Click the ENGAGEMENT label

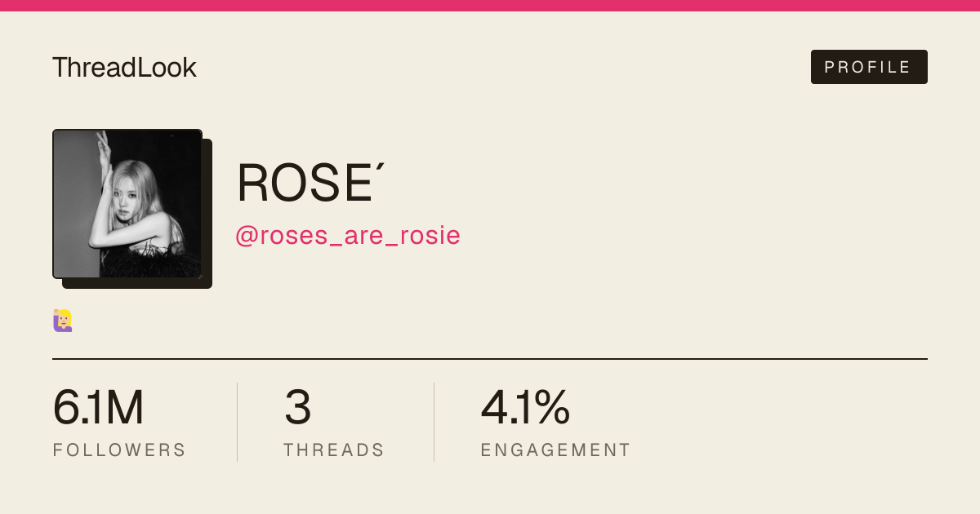(556, 450)
